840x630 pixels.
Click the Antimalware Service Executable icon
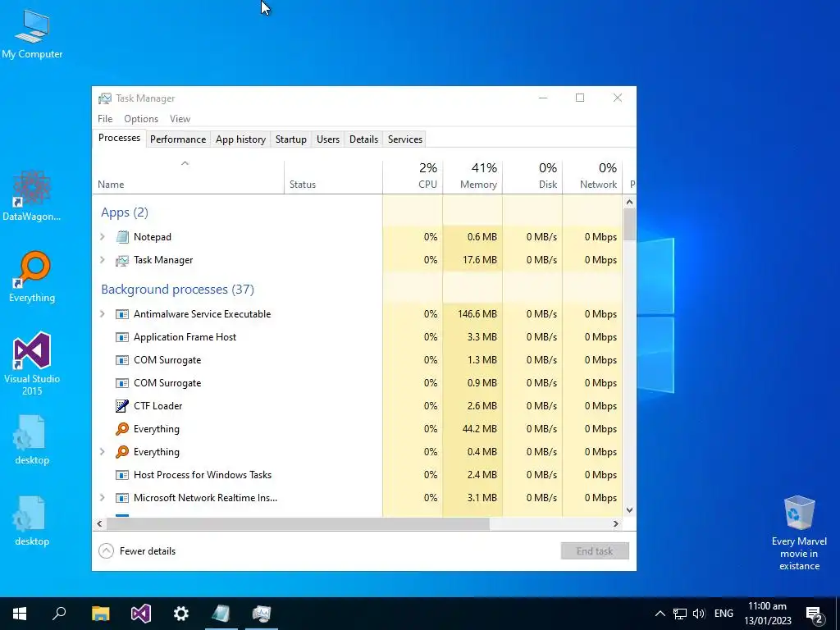click(122, 314)
